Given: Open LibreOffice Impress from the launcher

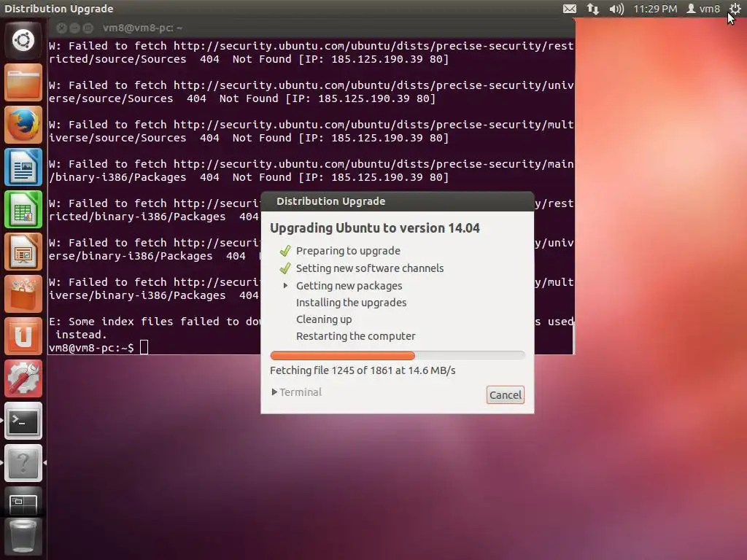Looking at the screenshot, I should tap(23, 252).
